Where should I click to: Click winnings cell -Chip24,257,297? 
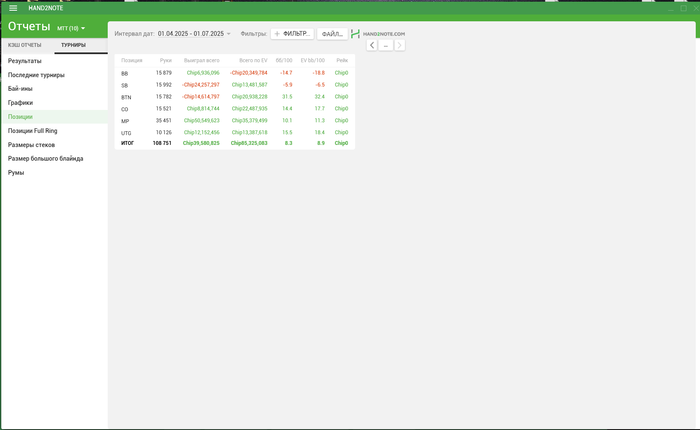[200, 85]
